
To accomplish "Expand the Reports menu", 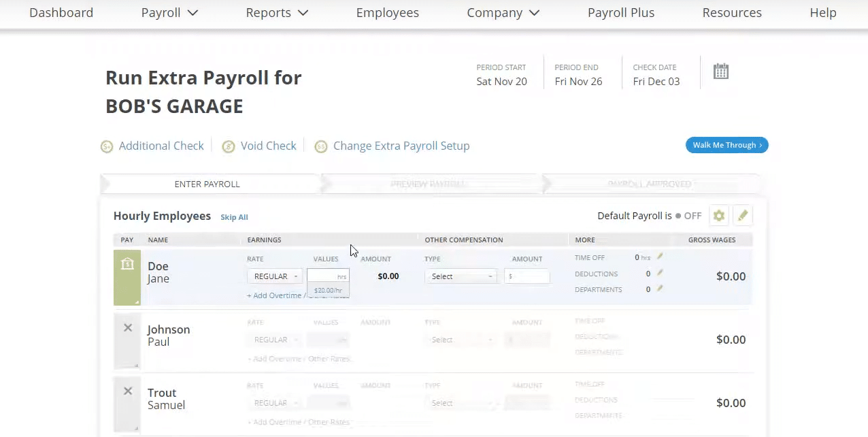I will 277,12.
